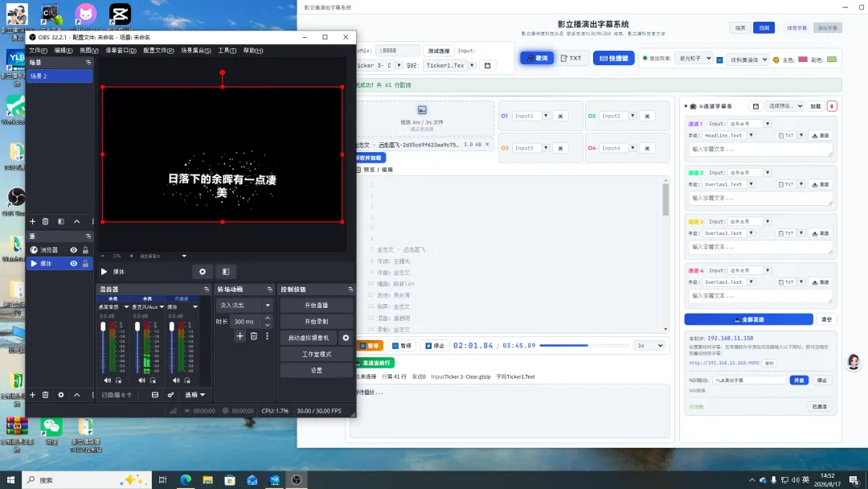Click save icon next to Ticker1.Tex field

(488, 65)
